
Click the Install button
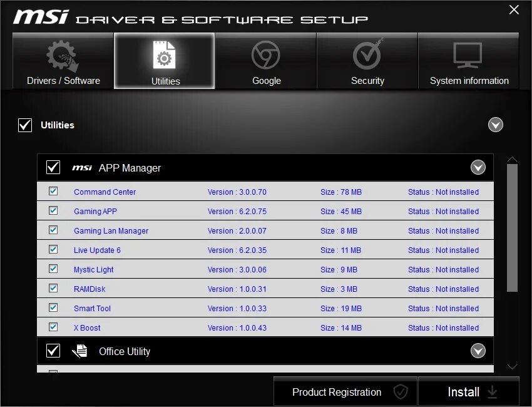click(469, 391)
